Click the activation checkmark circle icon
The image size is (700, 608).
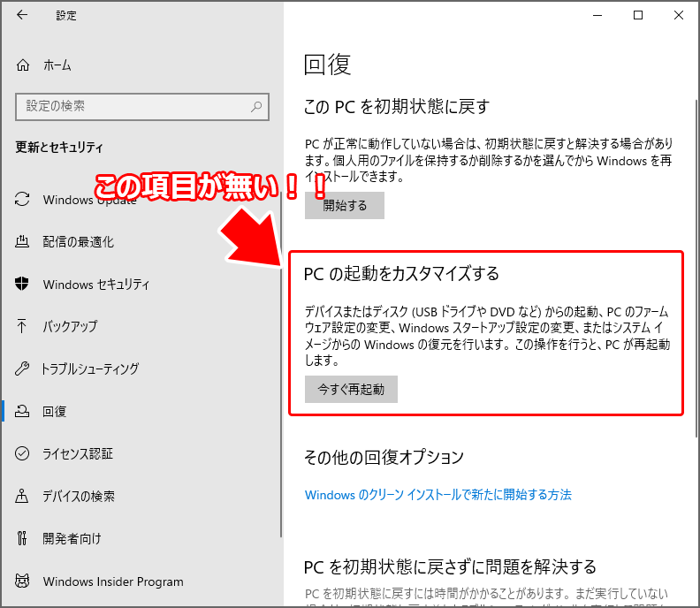[22, 453]
